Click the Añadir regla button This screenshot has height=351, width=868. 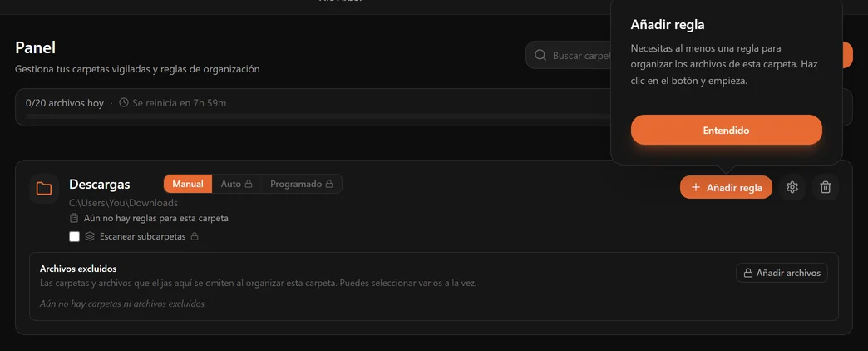pyautogui.click(x=726, y=187)
